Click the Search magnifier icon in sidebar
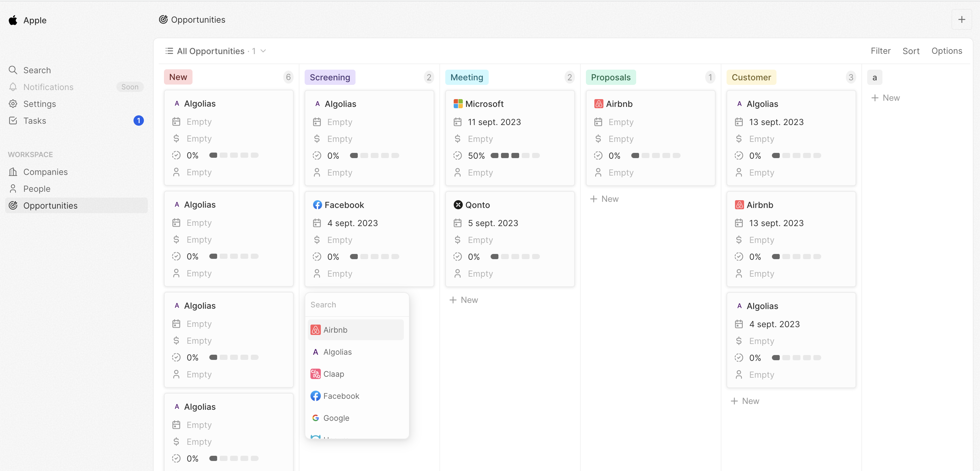 pyautogui.click(x=13, y=70)
